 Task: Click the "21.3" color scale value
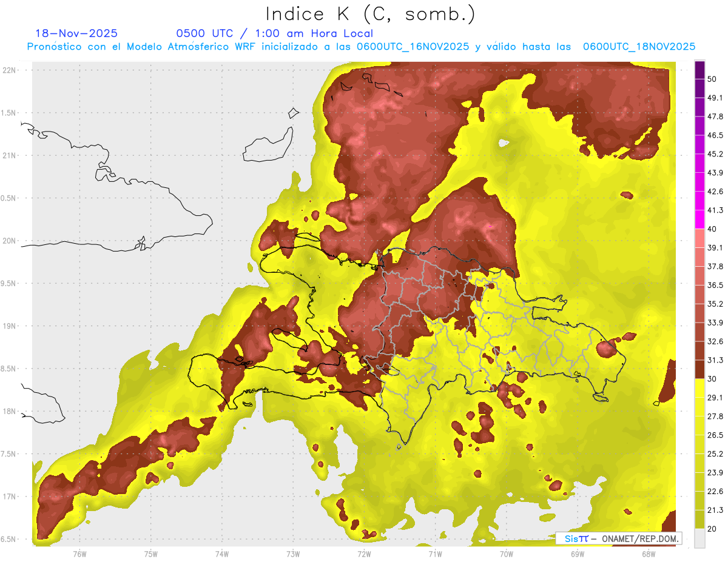(x=715, y=510)
